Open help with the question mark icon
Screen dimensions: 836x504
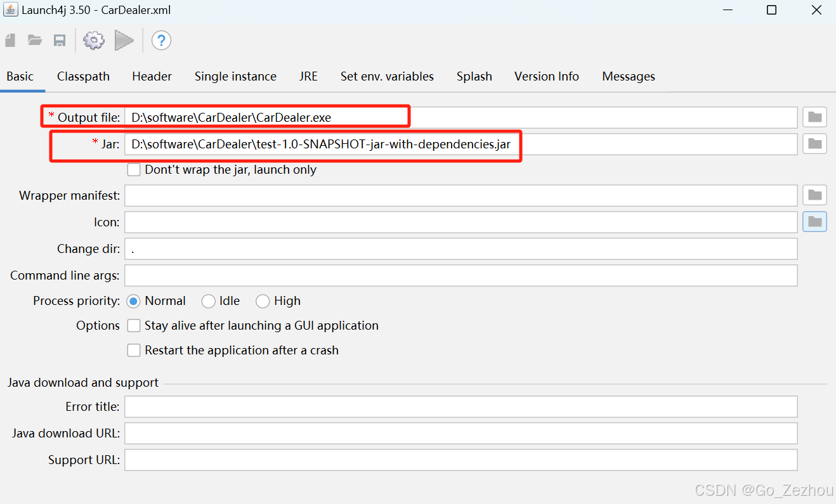click(x=161, y=40)
